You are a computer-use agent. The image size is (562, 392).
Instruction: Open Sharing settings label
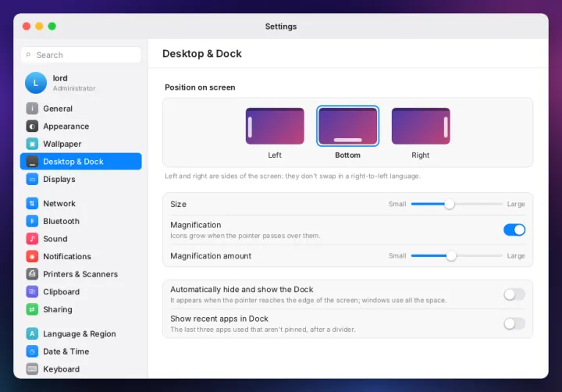(x=57, y=309)
